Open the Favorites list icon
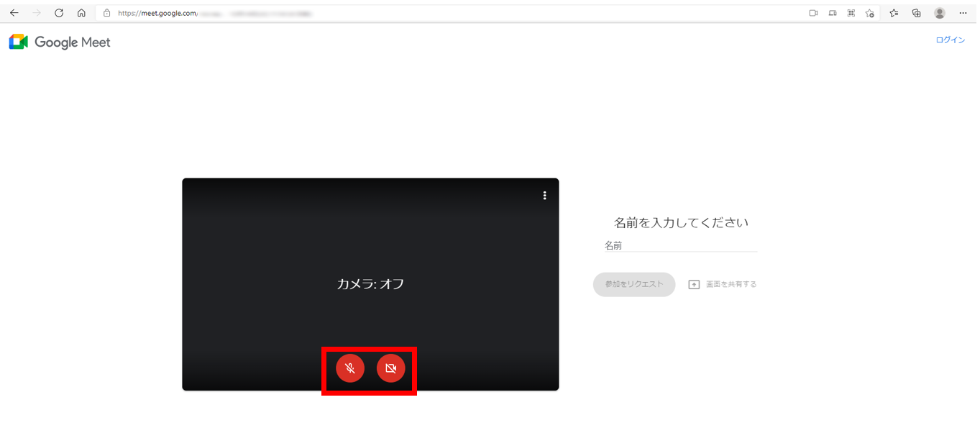This screenshot has height=428, width=980. pos(894,13)
